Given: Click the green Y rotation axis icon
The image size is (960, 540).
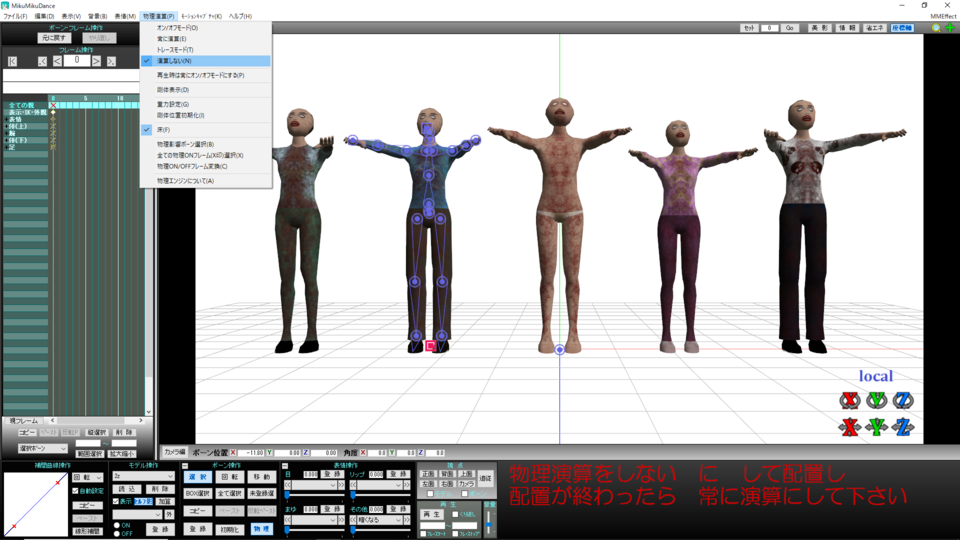Looking at the screenshot, I should tap(876, 400).
